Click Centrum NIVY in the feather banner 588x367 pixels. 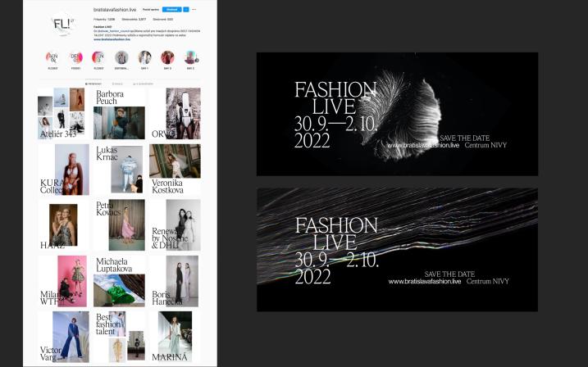485,145
